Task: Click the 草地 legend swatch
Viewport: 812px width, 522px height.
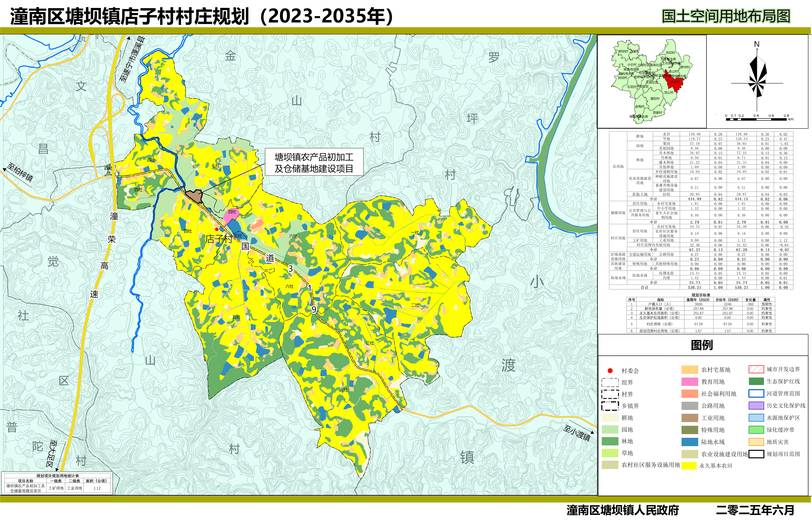Action: (x=610, y=453)
